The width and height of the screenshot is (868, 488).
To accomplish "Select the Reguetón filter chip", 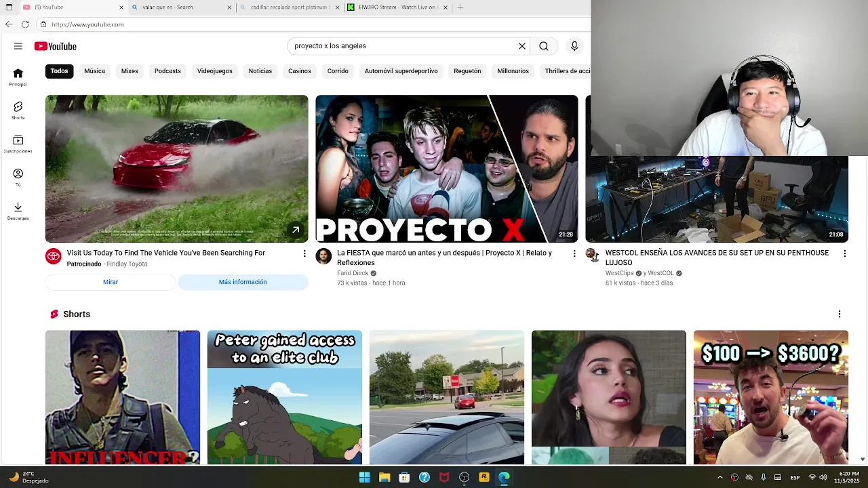I will [x=467, y=70].
